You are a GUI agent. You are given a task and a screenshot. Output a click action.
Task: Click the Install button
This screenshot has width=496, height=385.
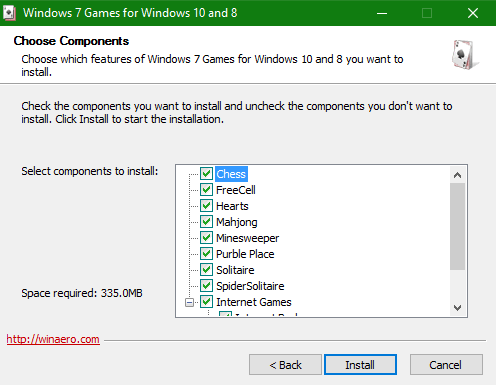tap(360, 365)
